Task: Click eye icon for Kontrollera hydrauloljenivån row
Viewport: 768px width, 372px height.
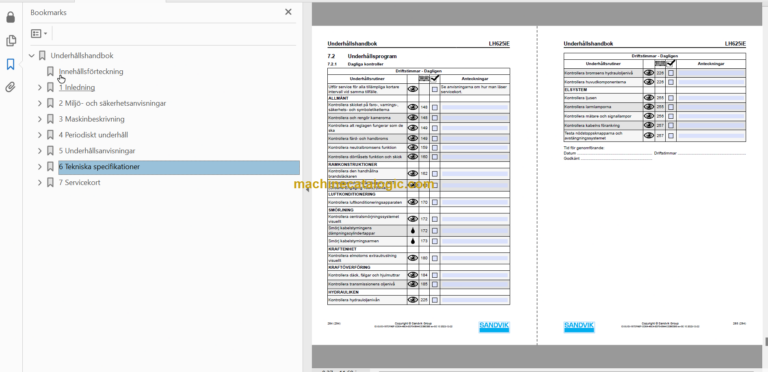Action: click(413, 300)
